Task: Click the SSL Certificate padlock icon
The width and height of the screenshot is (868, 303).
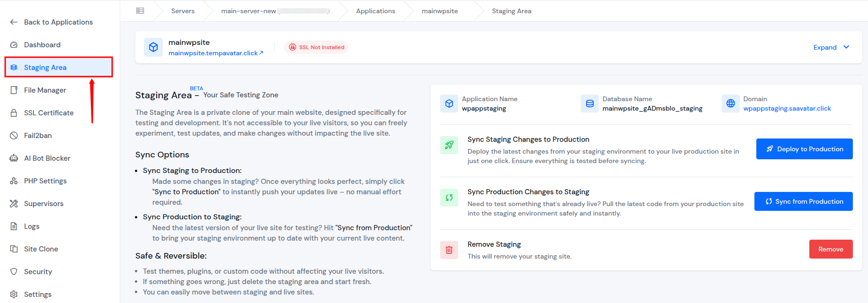Action: [x=14, y=113]
